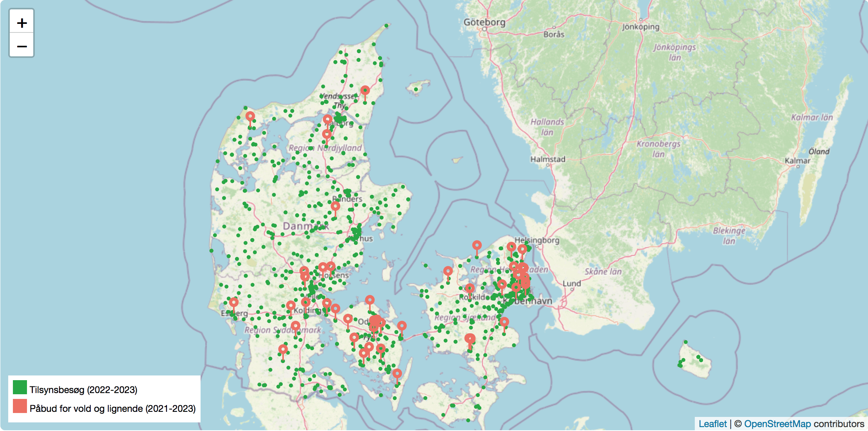The image size is (868, 431).
Task: Click the green dot on Læsø island
Action: pyautogui.click(x=416, y=90)
